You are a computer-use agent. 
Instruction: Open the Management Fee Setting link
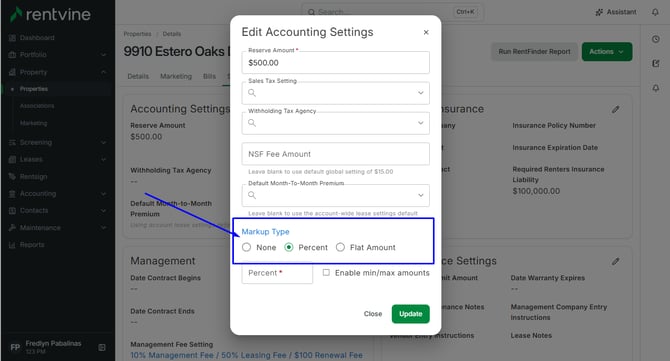pyautogui.click(x=247, y=355)
